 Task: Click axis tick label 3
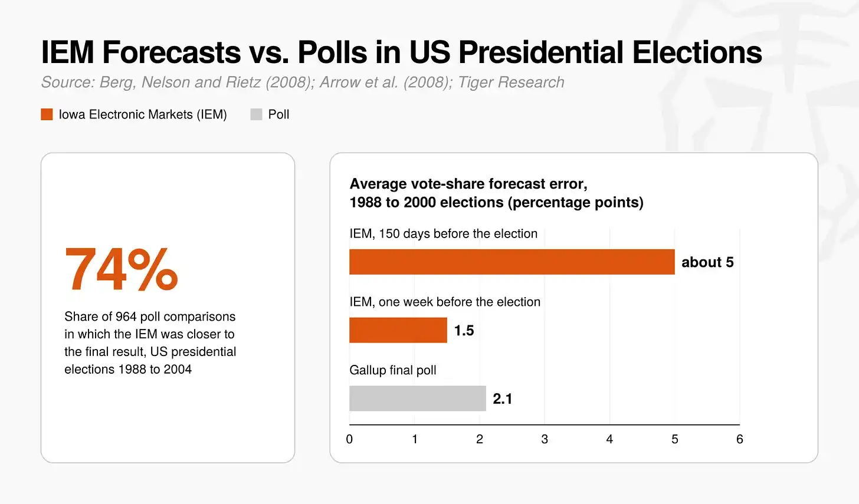(x=545, y=439)
